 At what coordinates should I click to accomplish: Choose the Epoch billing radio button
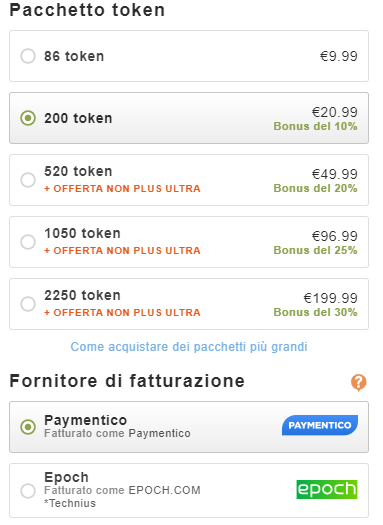[x=28, y=491]
